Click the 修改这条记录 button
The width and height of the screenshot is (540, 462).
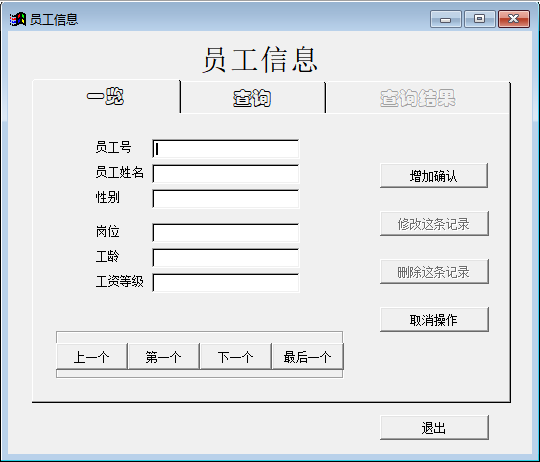[434, 224]
